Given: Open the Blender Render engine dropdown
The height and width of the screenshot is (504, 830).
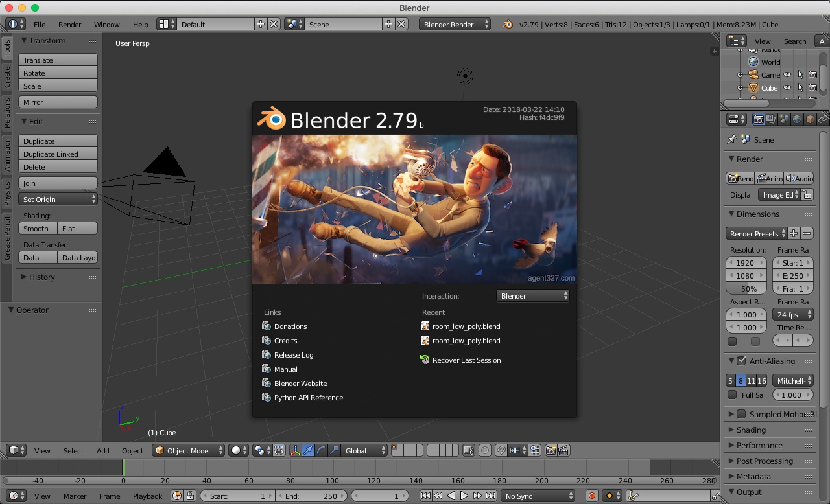Looking at the screenshot, I should click(455, 24).
